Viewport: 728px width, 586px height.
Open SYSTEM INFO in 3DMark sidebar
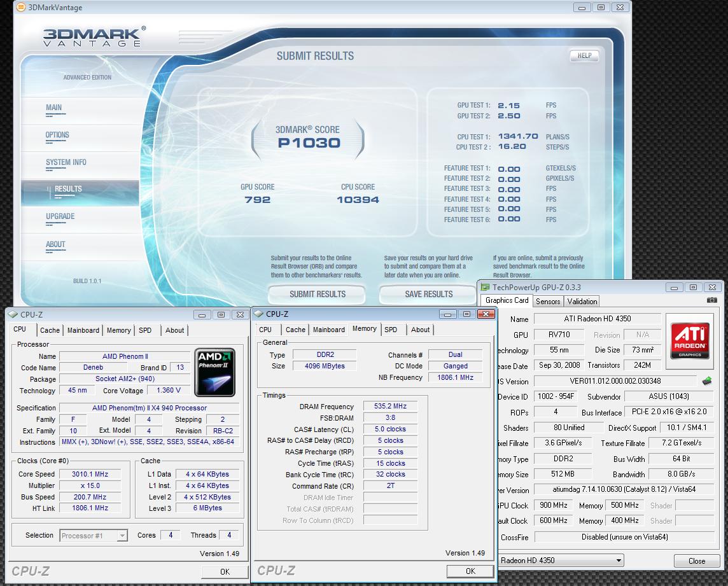(x=66, y=162)
